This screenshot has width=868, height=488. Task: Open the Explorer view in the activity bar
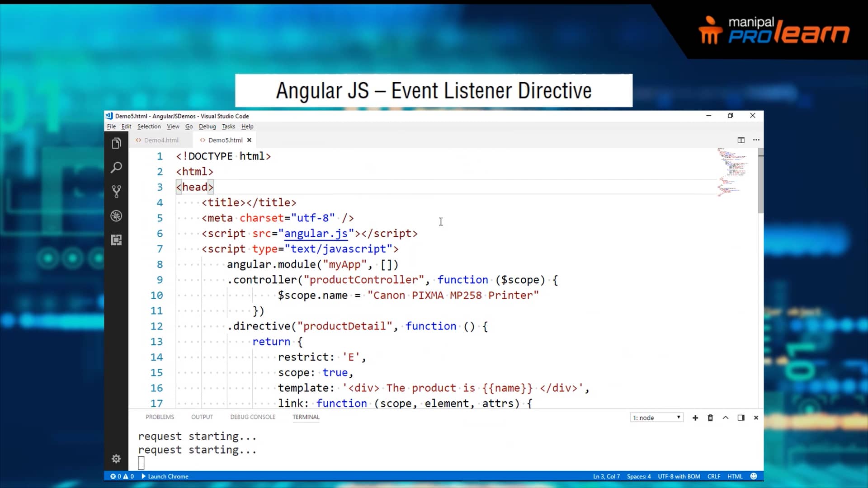(116, 143)
